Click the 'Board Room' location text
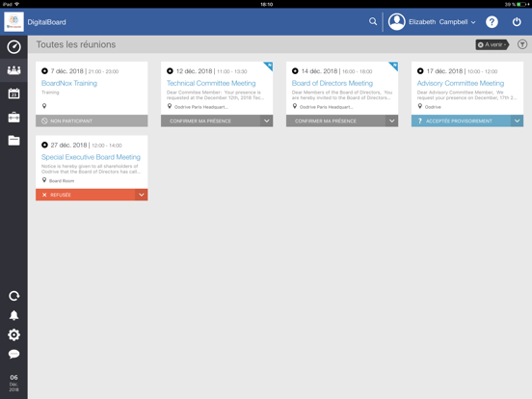Screen dimensions: 532x399 (x=62, y=181)
